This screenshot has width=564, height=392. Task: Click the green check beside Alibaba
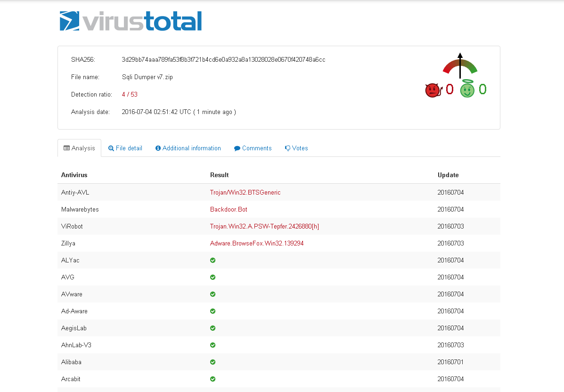pyautogui.click(x=213, y=362)
